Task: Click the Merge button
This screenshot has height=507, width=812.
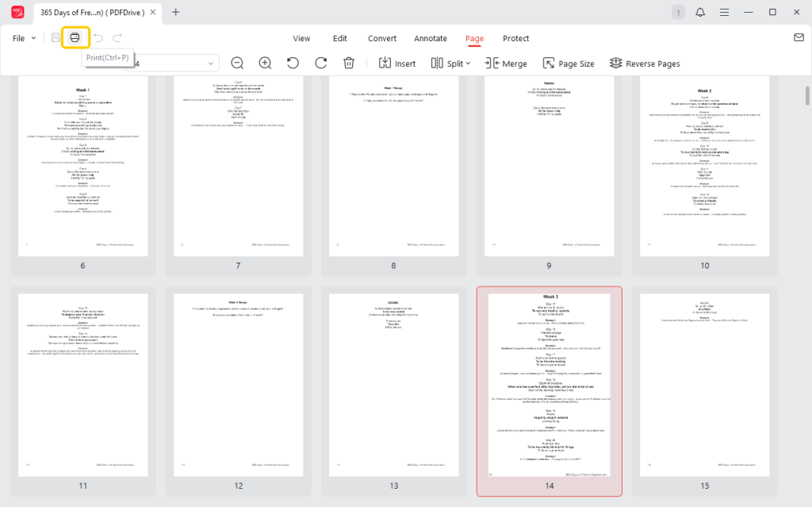Action: (x=505, y=63)
